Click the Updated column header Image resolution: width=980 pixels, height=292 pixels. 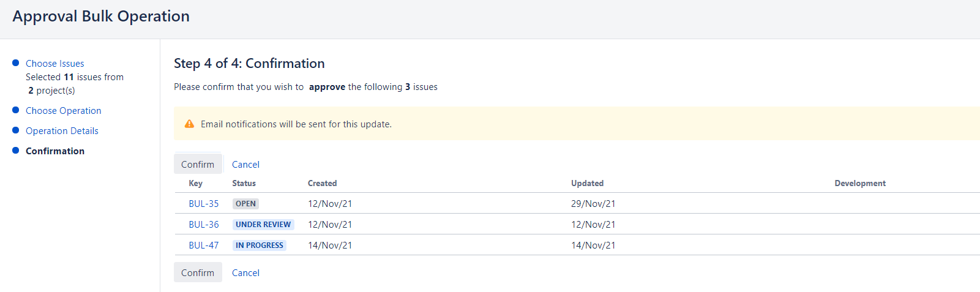point(588,183)
